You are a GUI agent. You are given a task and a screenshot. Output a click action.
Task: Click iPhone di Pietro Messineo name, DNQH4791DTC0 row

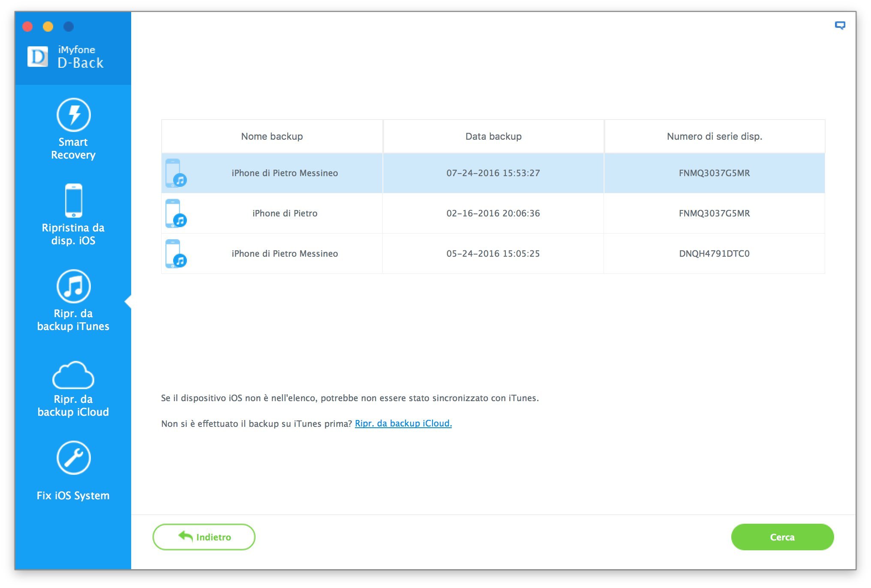(285, 254)
